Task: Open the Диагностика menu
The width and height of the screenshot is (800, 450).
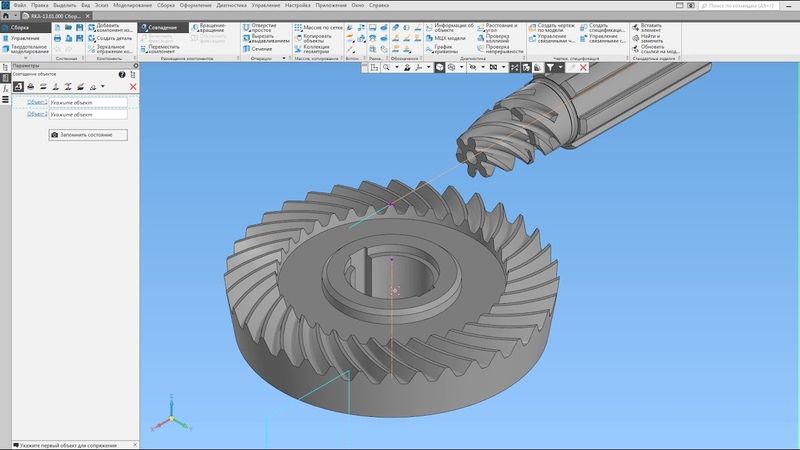Action: coord(232,5)
